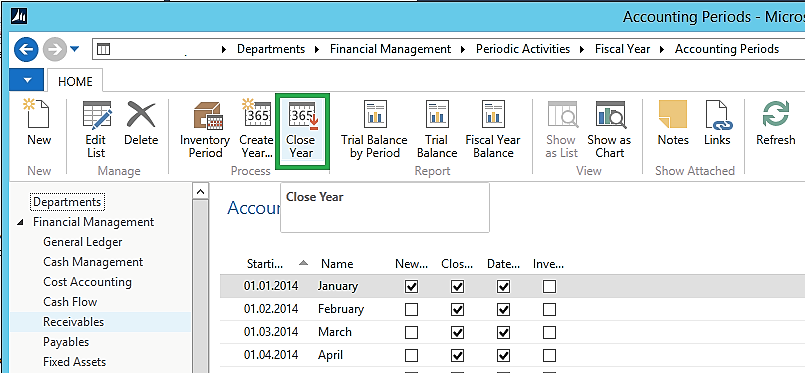Image resolution: width=805 pixels, height=373 pixels.
Task: Click navigation pane scrollbar up arrow
Action: (200, 192)
